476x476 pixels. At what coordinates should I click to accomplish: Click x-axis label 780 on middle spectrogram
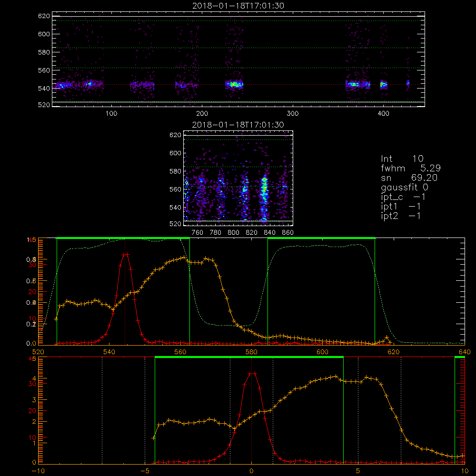pos(216,233)
